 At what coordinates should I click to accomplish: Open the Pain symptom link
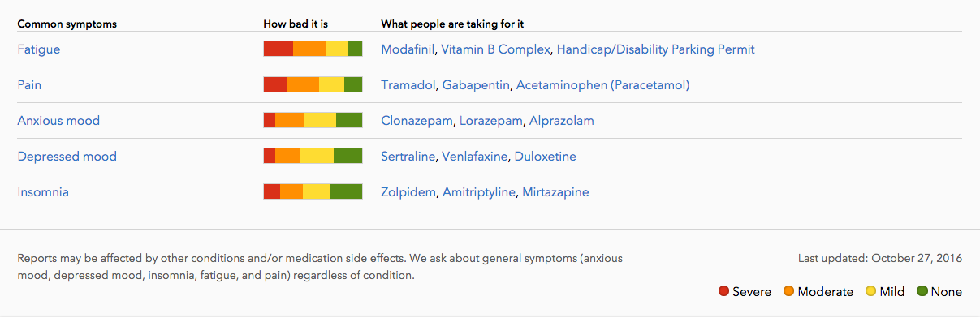point(29,85)
